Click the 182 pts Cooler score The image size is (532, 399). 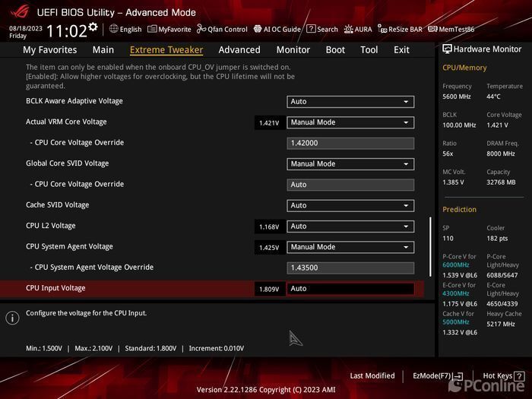point(497,238)
